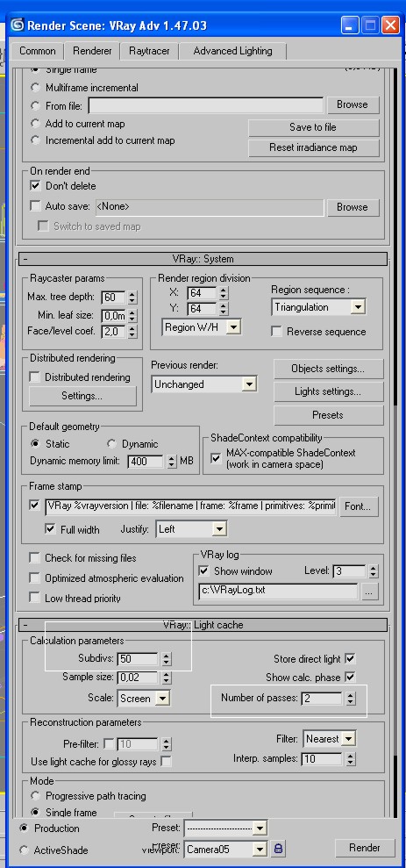Viewport: 406px width, 868px height.
Task: Select ActiveShade render mode
Action: pyautogui.click(x=24, y=850)
